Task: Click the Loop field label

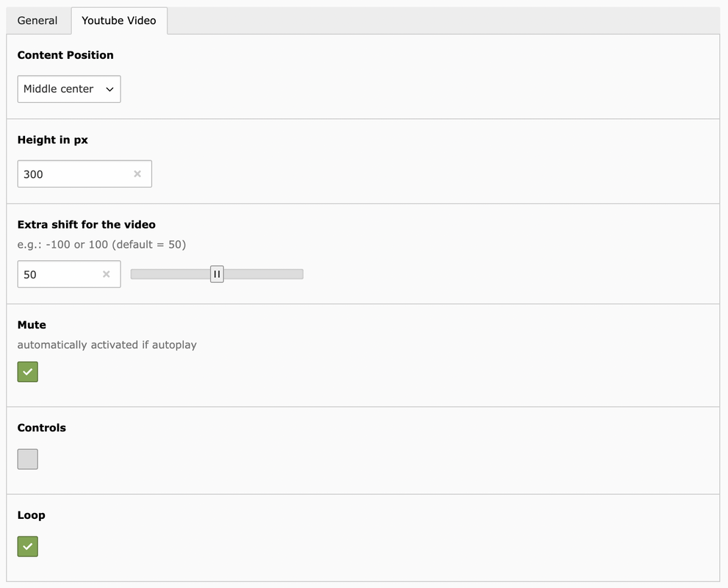Action: click(31, 515)
